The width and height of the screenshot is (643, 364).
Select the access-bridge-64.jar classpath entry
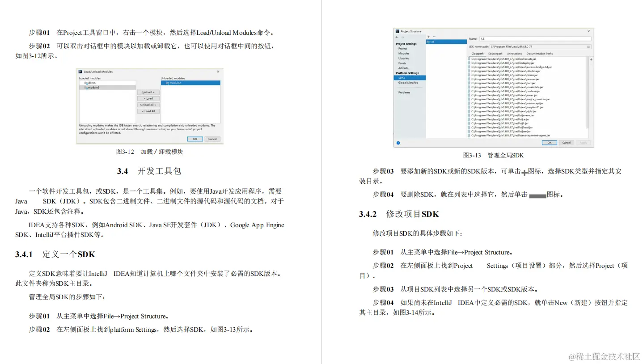click(x=510, y=67)
